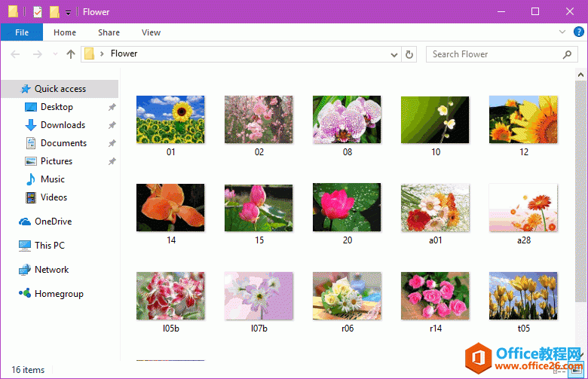
Task: Select Homegroup in the sidebar
Action: point(58,294)
